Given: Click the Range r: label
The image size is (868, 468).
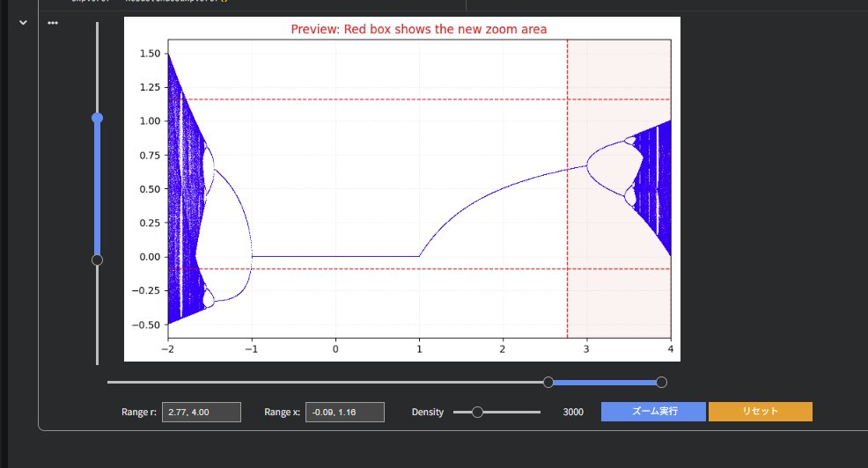Looking at the screenshot, I should tap(139, 412).
